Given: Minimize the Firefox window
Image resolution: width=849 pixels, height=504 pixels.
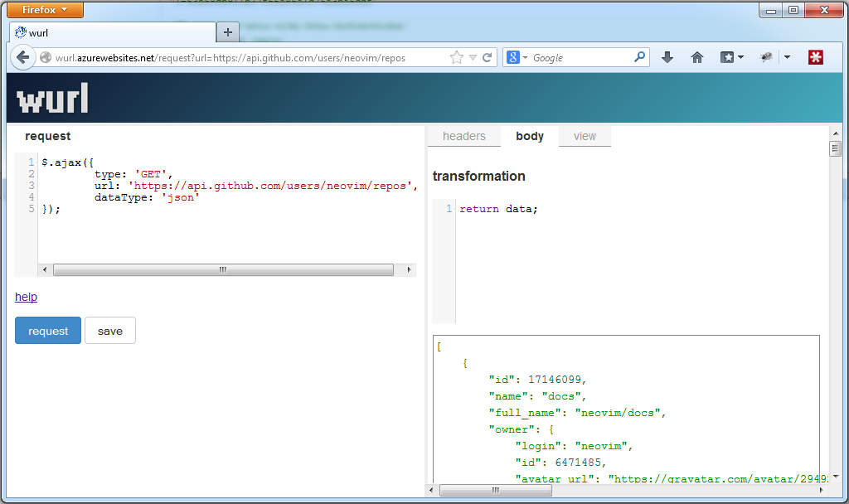Looking at the screenshot, I should click(771, 10).
